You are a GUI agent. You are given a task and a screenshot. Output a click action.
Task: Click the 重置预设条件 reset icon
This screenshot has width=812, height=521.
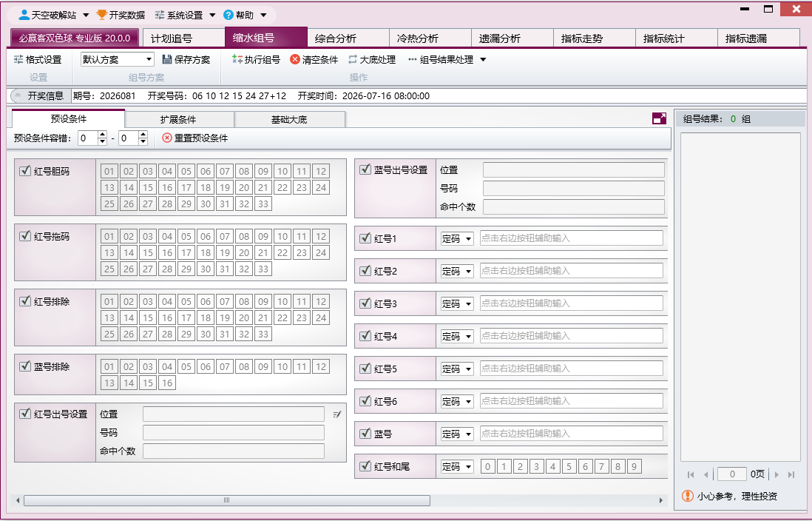[166, 138]
